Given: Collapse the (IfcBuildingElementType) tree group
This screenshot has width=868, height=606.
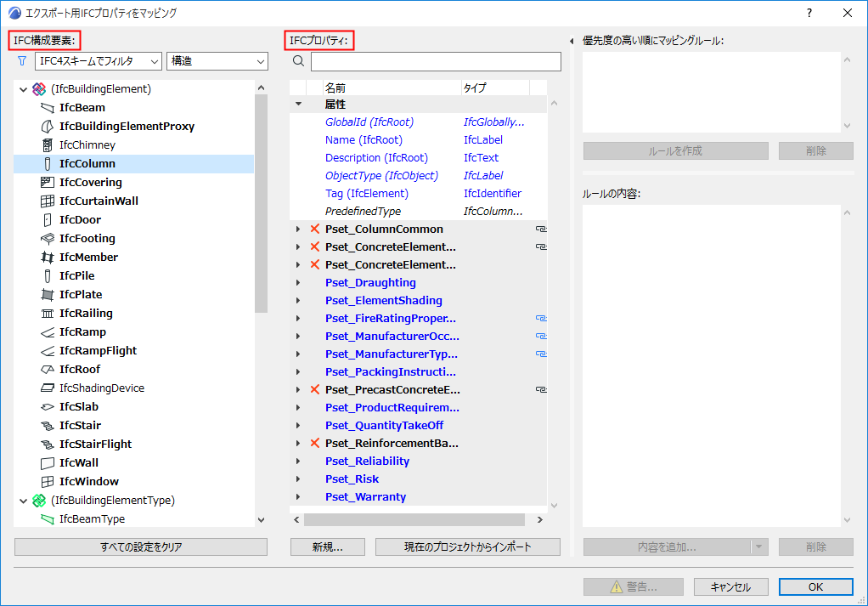Looking at the screenshot, I should point(23,501).
